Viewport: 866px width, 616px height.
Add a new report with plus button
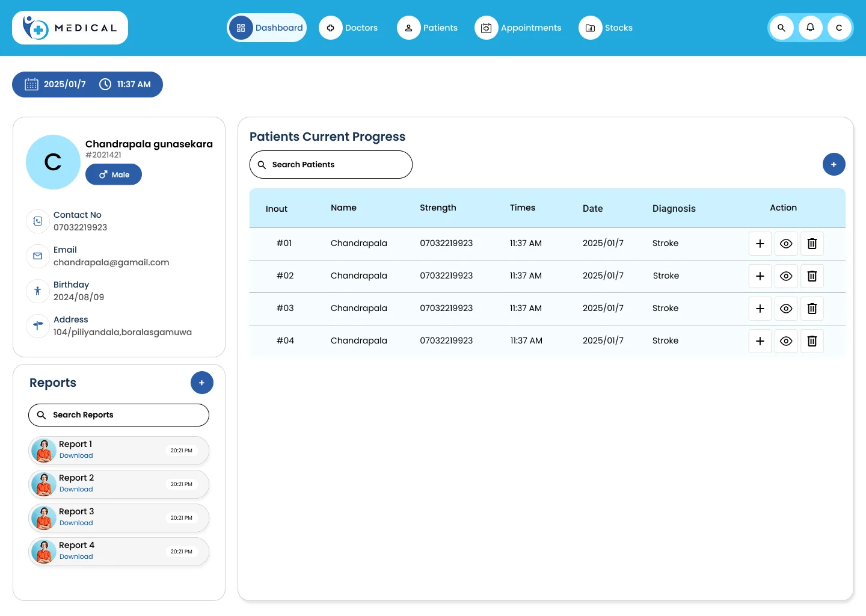[201, 383]
